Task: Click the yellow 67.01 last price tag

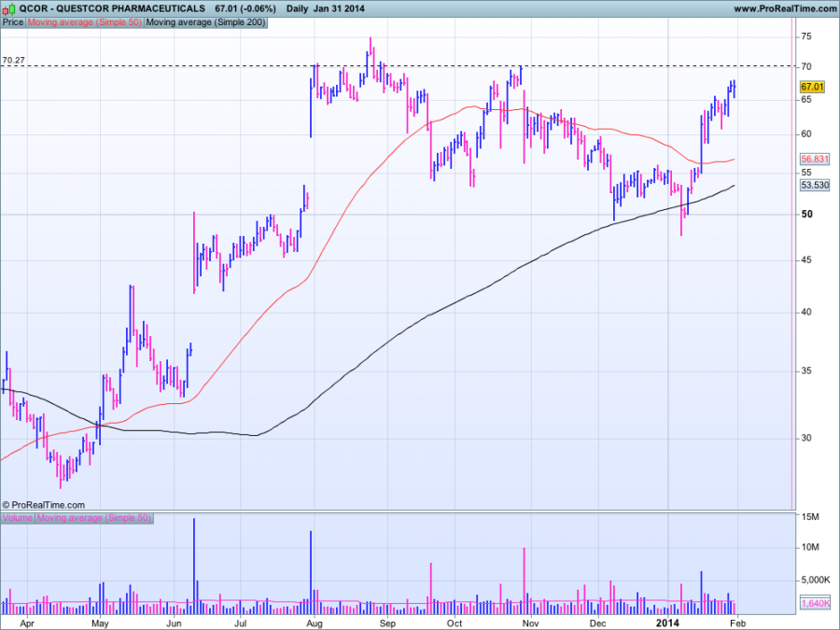Action: [812, 87]
